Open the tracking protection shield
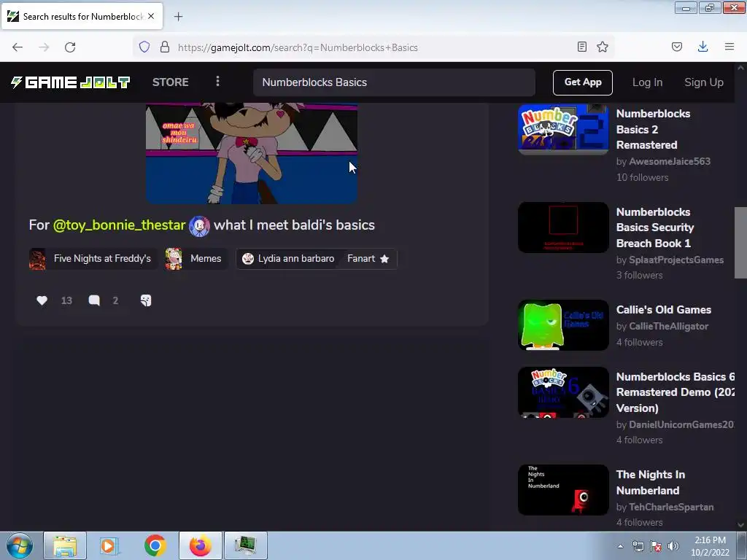The height and width of the screenshot is (560, 747). click(144, 47)
